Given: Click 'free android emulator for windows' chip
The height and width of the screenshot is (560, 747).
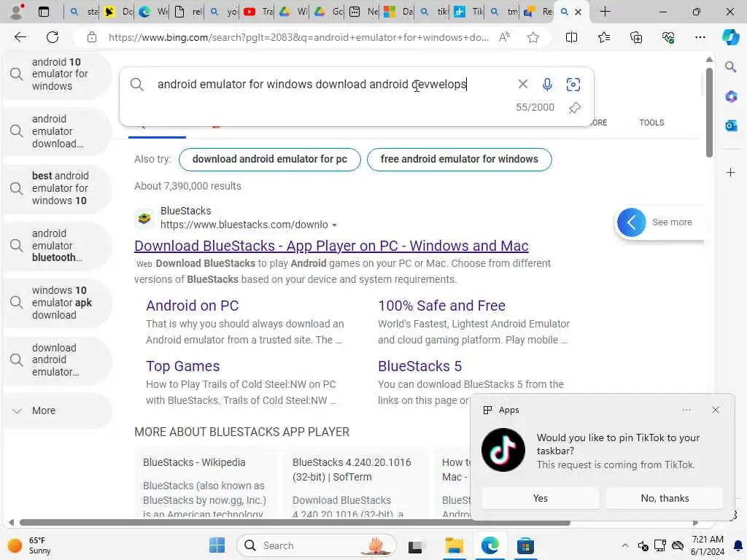Looking at the screenshot, I should [x=460, y=159].
